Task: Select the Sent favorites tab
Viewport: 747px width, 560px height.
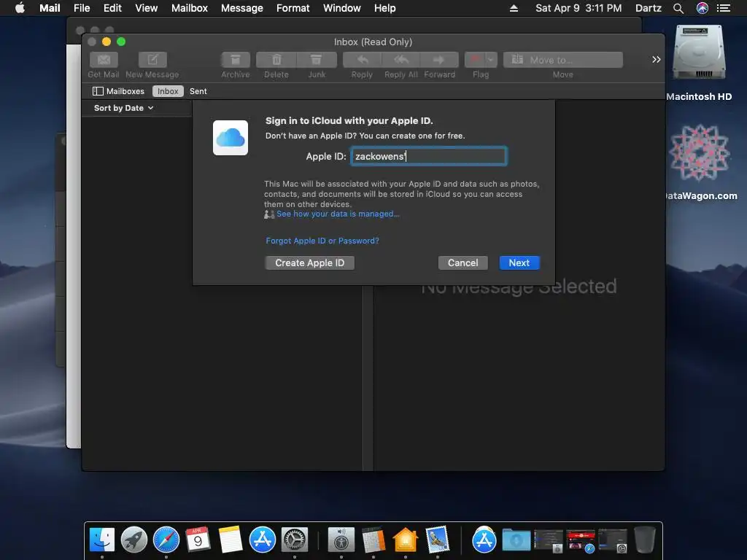Action: pyautogui.click(x=198, y=91)
